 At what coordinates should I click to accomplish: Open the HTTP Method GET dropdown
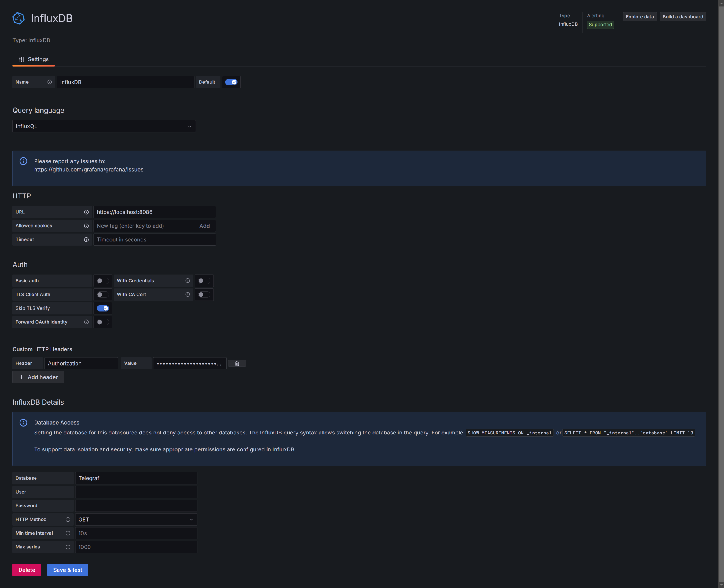coord(136,520)
